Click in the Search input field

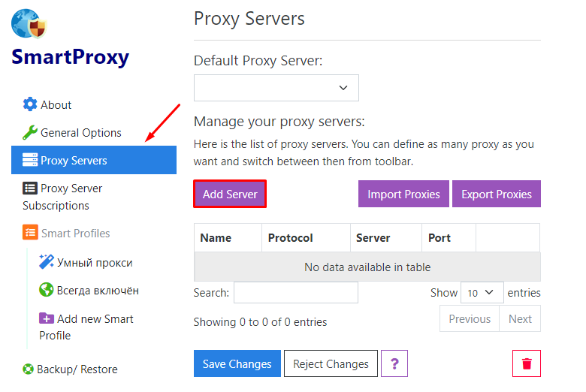pyautogui.click(x=295, y=293)
